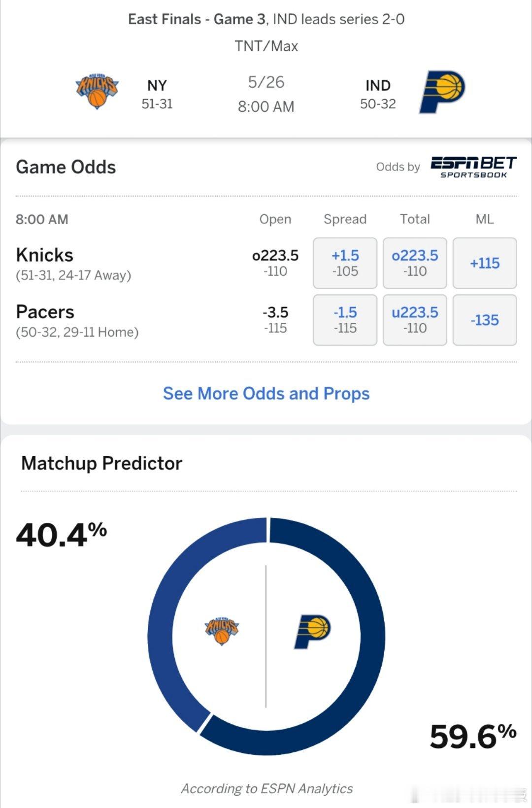Click the NY team abbreviation

pyautogui.click(x=157, y=85)
